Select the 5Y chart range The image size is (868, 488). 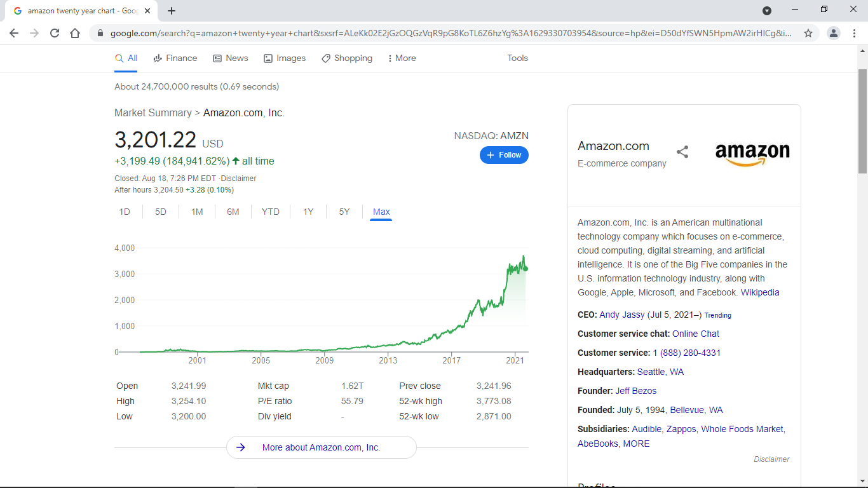(x=344, y=212)
